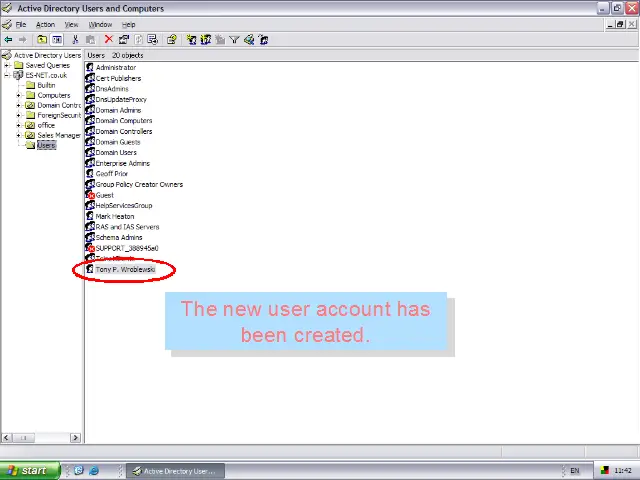Open the Action menu
Viewport: 640px width, 480px height.
point(45,24)
